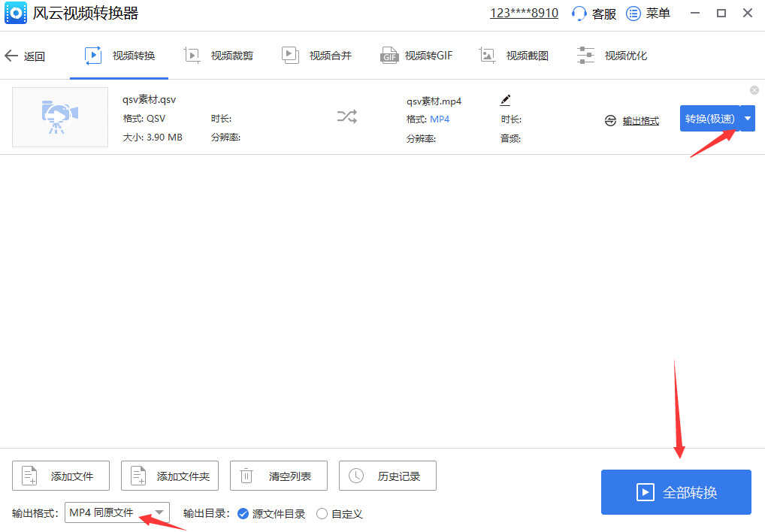The width and height of the screenshot is (765, 532).
Task: Switch to the 视频裁剪 tab
Action: point(219,56)
